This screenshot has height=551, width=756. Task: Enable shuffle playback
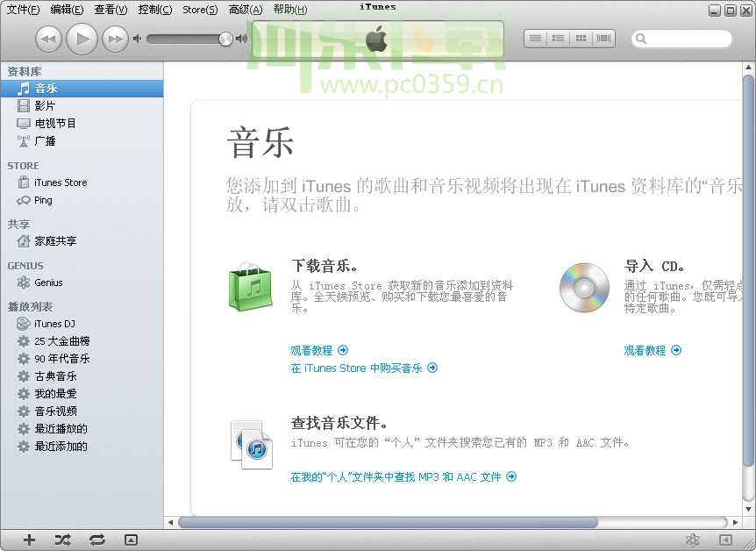pos(62,540)
